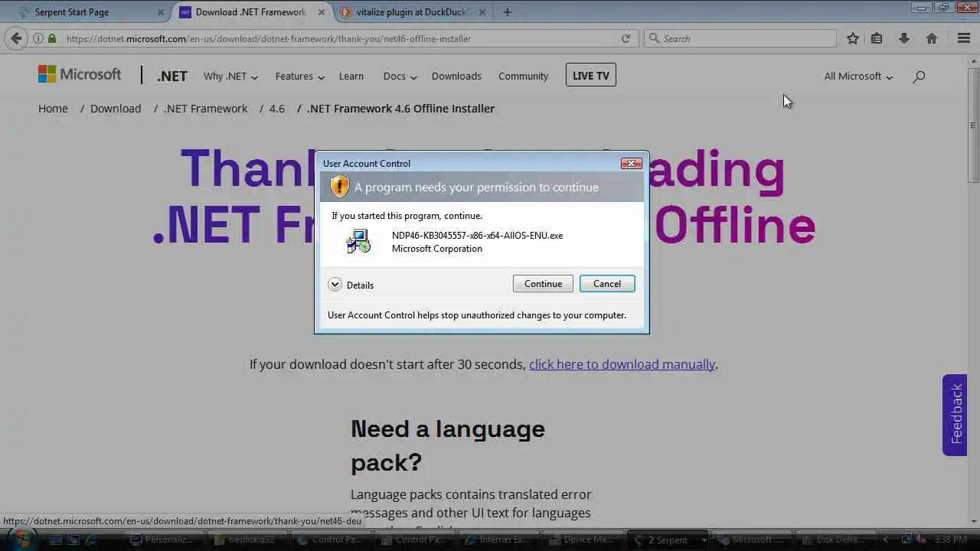Open the 2 Serpent taskbar group
Viewport: 980px width, 551px height.
point(667,540)
